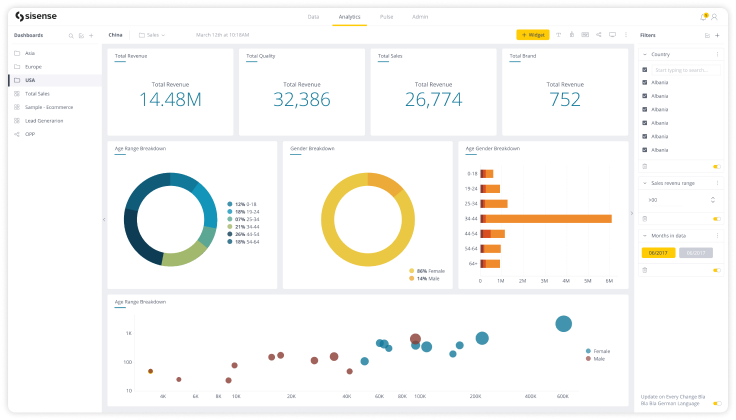Switch to the Pulse tab

(386, 17)
